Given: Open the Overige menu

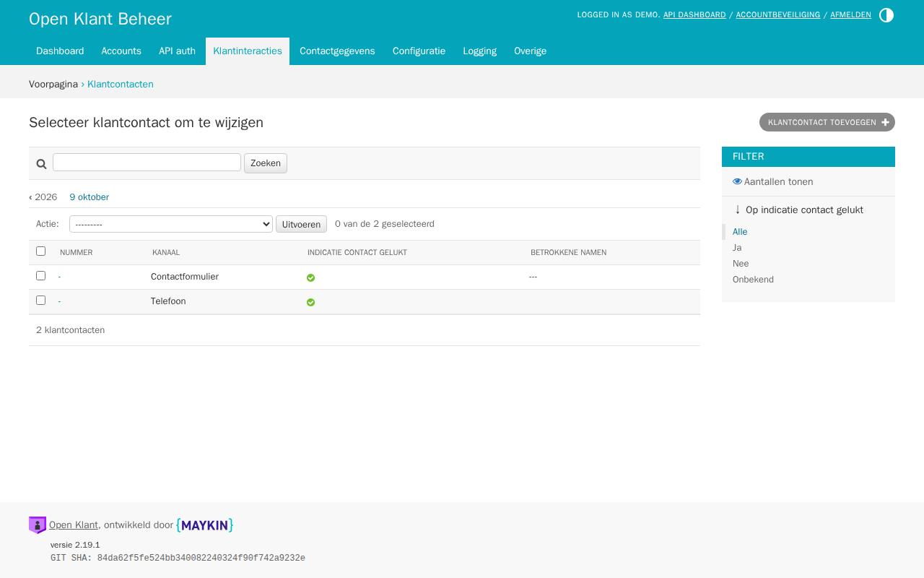Looking at the screenshot, I should click(x=530, y=51).
